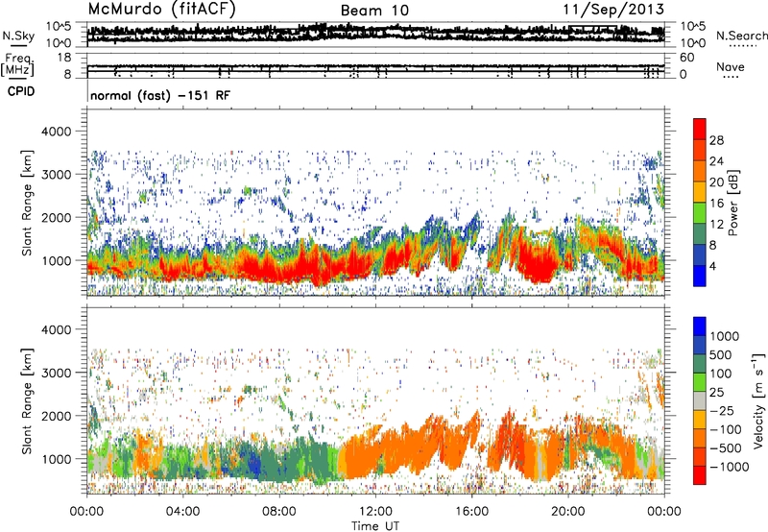Click the orange -100 to -500 Velocity segment

coord(700,438)
